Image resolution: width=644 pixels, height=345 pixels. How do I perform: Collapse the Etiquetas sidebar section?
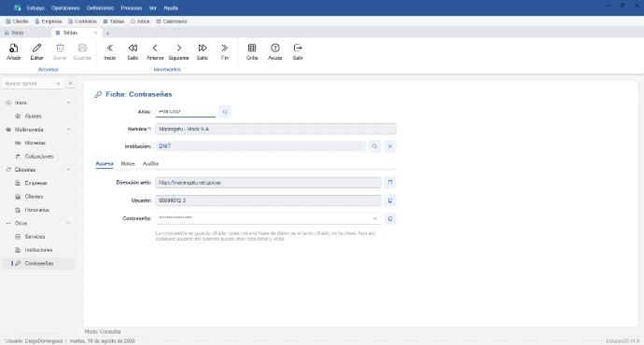[x=68, y=170]
